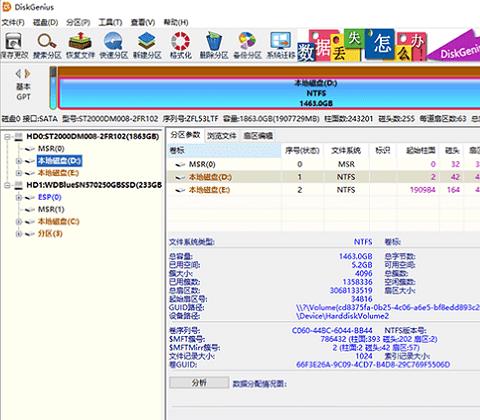The image size is (480, 420).
Task: Switch to the Browse Files (浏览文件) tab
Action: pyautogui.click(x=221, y=136)
